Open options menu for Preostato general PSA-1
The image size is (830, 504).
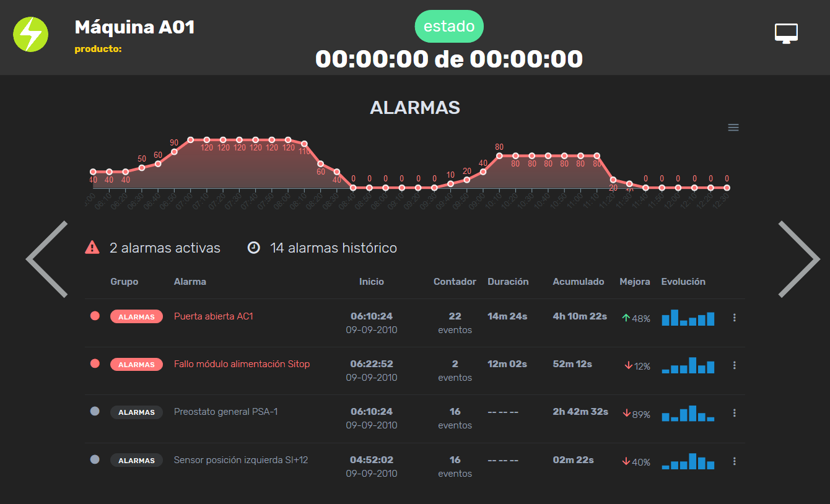pyautogui.click(x=735, y=413)
